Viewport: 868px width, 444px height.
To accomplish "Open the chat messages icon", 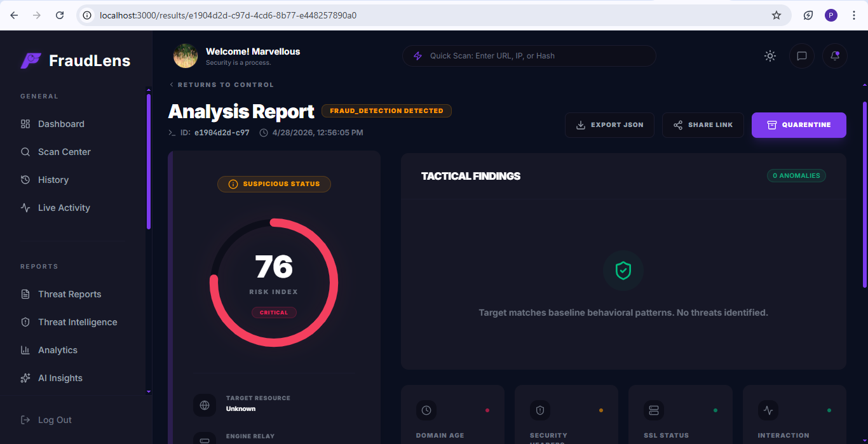I will point(802,56).
